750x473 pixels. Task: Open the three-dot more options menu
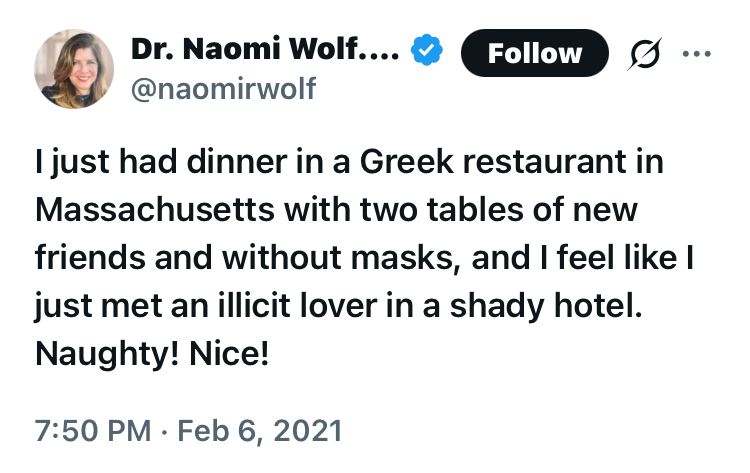(696, 54)
